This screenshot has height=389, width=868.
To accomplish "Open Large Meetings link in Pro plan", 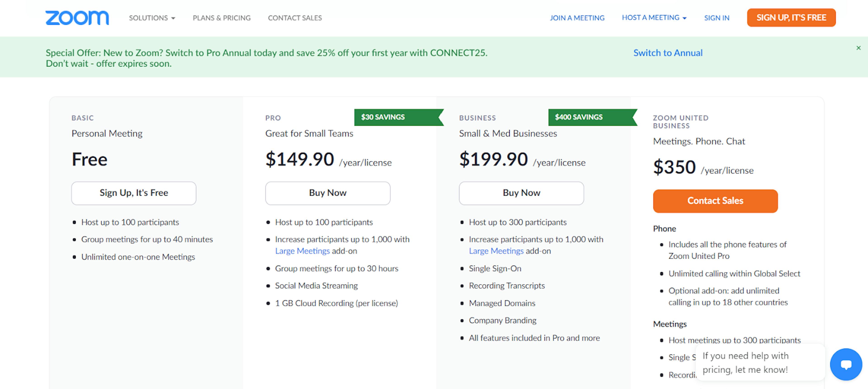I will [302, 251].
